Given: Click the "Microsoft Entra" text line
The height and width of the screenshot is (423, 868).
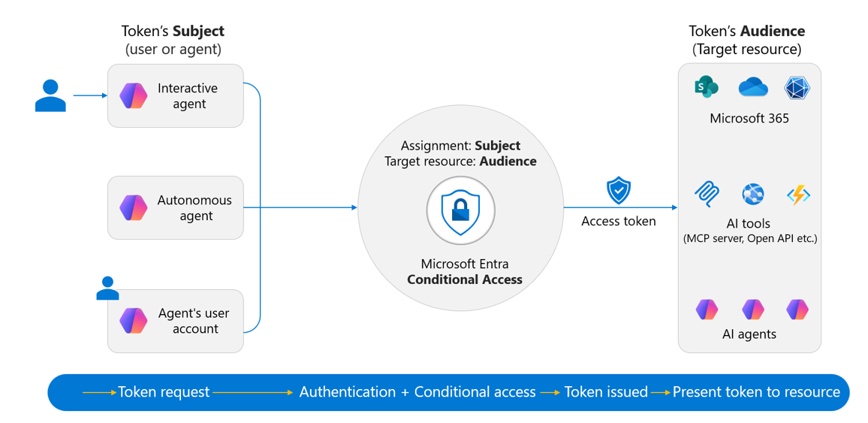Looking at the screenshot, I should 465,263.
